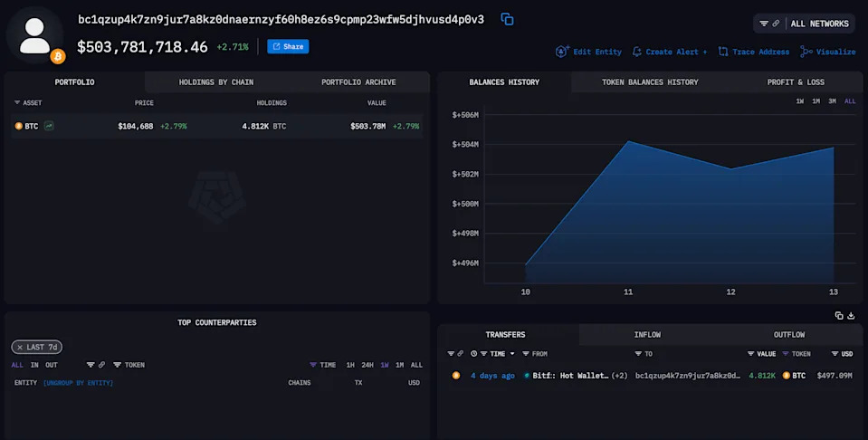Open the ALL NETWORKS filter dropdown
This screenshot has height=440, width=868.
[804, 24]
